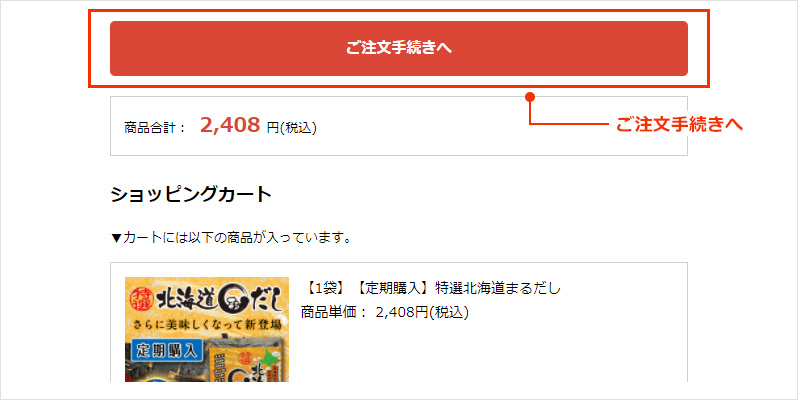Viewport: 798px width, 400px height.
Task: Click the blue 定期購入 badge in thumbnail
Action: 166,350
